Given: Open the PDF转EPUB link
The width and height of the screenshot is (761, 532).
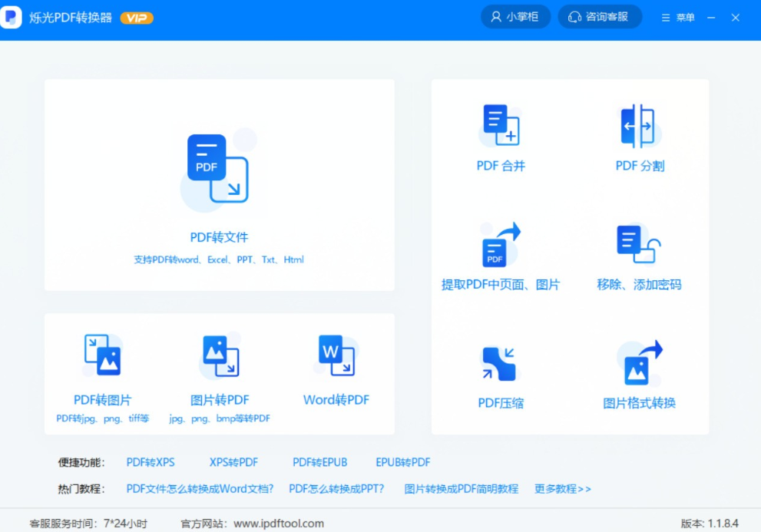Looking at the screenshot, I should pos(319,462).
